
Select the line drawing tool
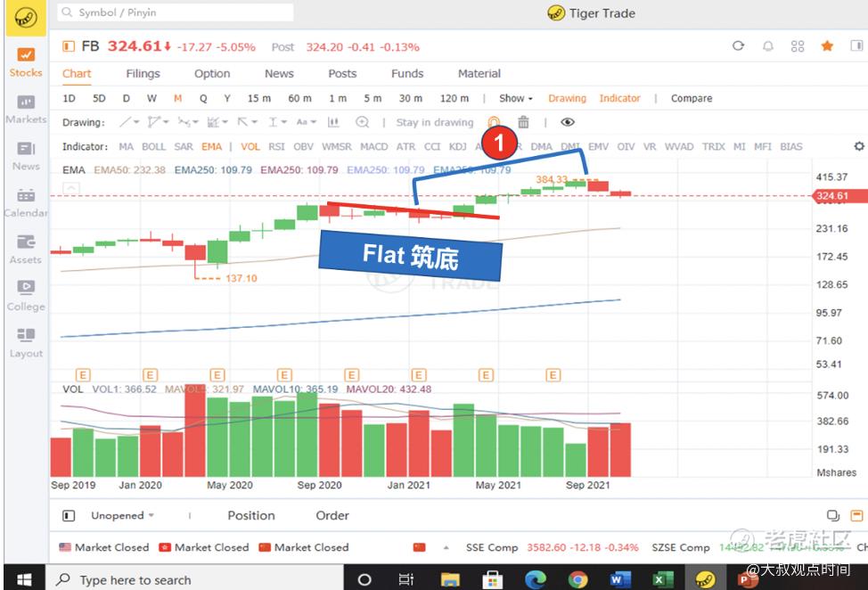(126, 122)
